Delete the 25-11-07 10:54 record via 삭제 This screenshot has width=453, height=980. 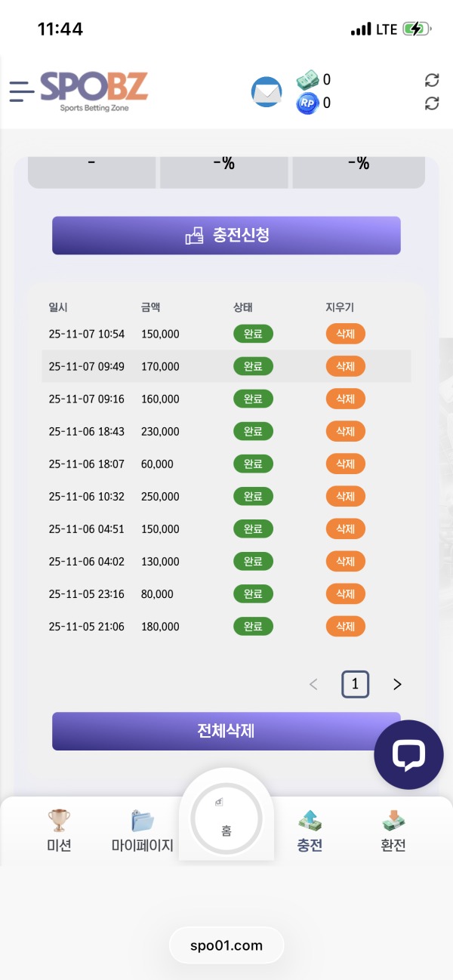coord(345,333)
